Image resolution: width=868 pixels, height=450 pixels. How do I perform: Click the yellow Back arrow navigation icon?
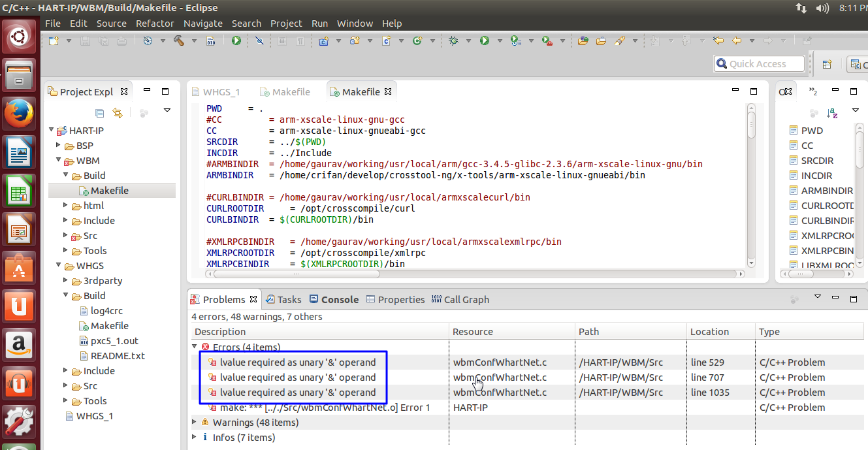(737, 40)
